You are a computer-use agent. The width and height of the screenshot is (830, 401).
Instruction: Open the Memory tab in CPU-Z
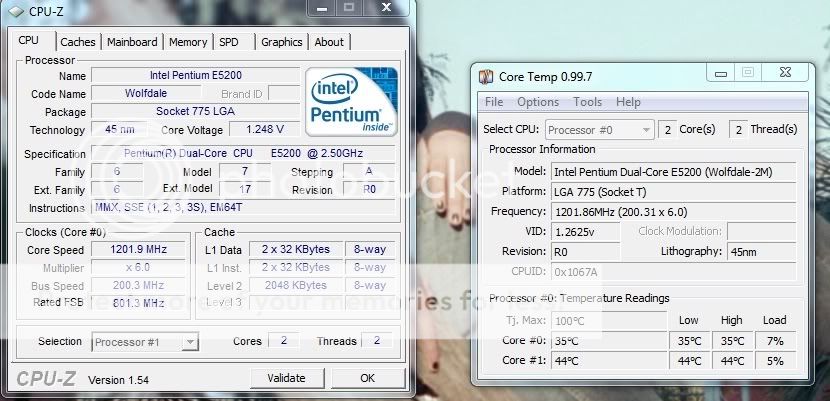tap(188, 42)
